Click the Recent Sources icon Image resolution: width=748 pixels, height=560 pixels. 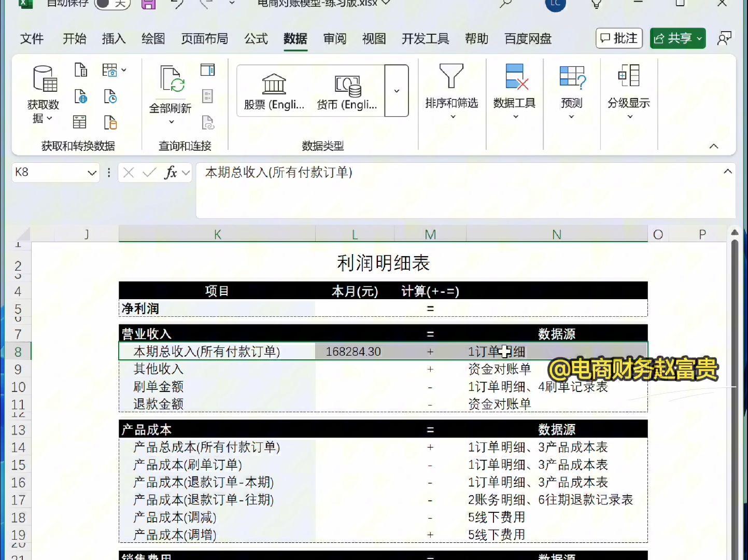tap(110, 96)
